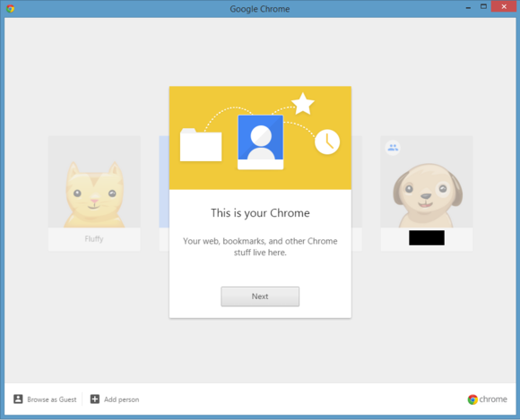Click the "This is your Chrome" heading

click(260, 213)
